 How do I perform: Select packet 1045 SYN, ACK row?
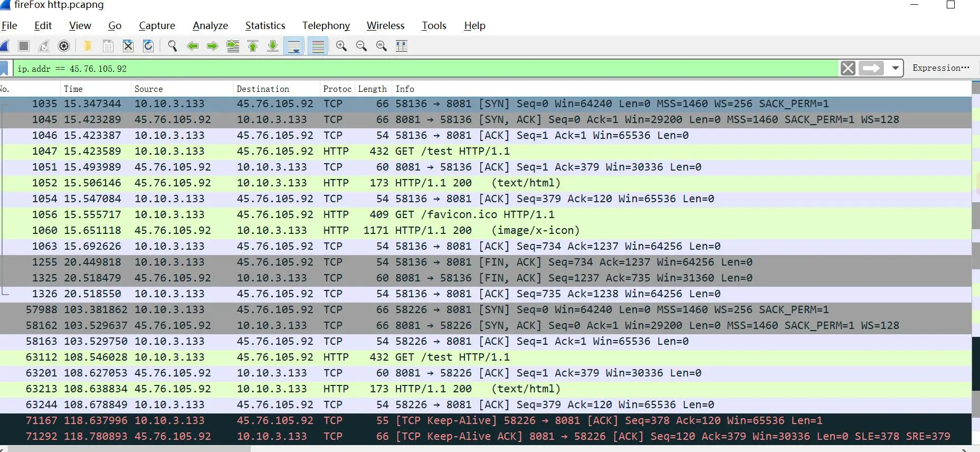(x=486, y=119)
